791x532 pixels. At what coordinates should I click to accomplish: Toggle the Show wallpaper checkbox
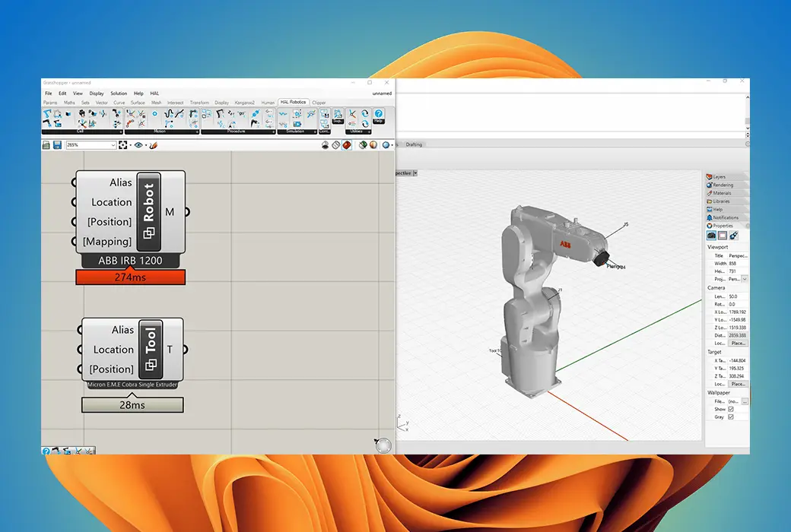pos(730,409)
